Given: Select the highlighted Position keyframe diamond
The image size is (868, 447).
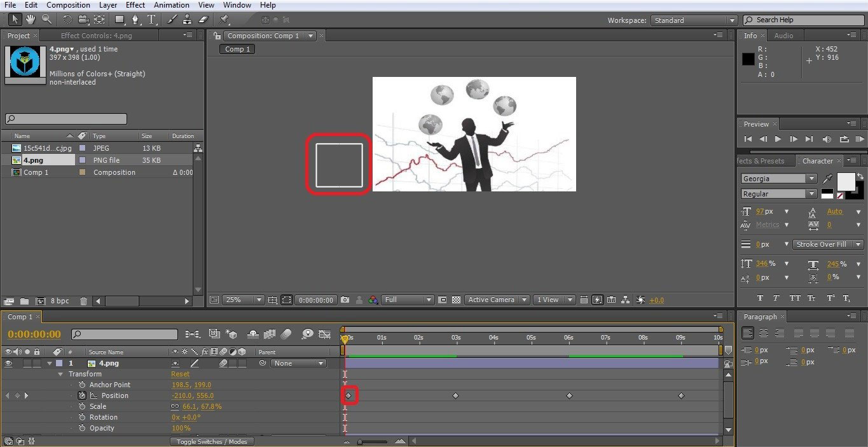Looking at the screenshot, I should pyautogui.click(x=349, y=395).
